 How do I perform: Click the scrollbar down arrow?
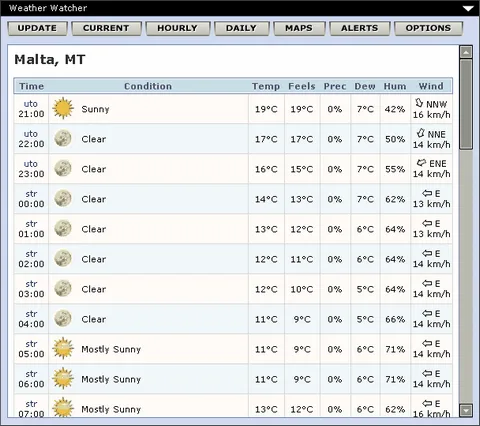466,410
